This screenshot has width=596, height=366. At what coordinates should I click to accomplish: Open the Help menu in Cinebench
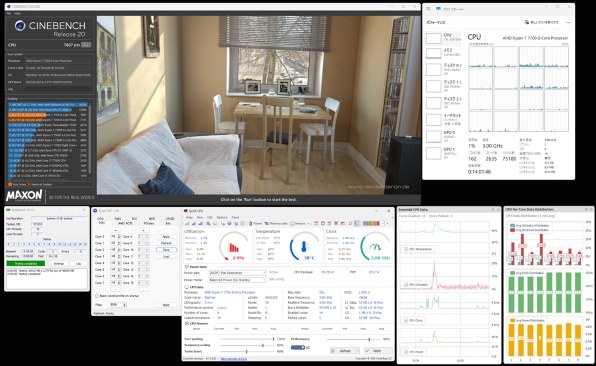17,13
